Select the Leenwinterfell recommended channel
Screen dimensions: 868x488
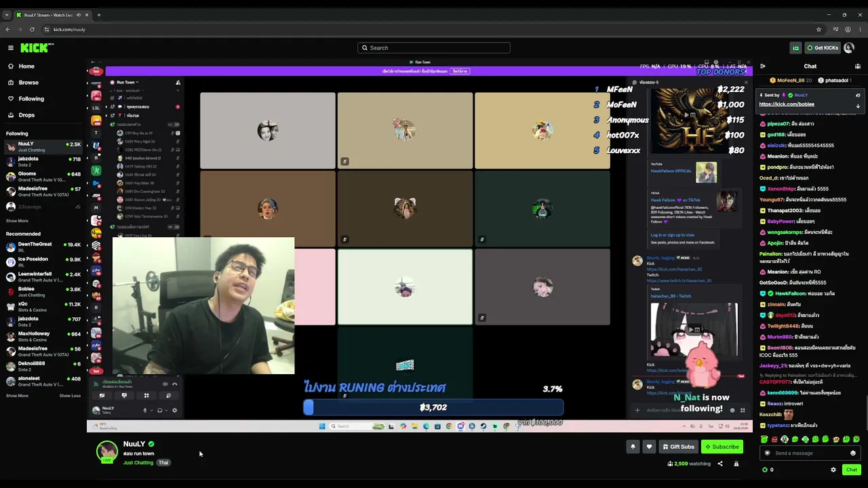(x=43, y=277)
